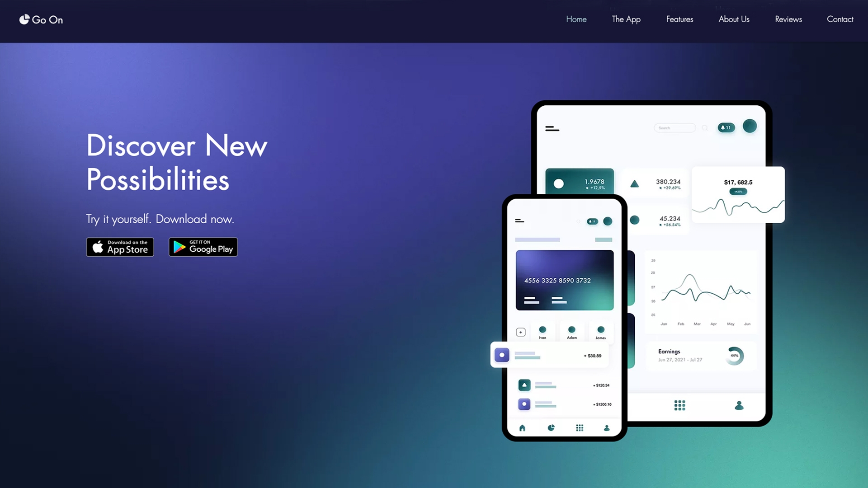The image size is (868, 488).
Task: Download app from App Store button
Action: click(120, 247)
